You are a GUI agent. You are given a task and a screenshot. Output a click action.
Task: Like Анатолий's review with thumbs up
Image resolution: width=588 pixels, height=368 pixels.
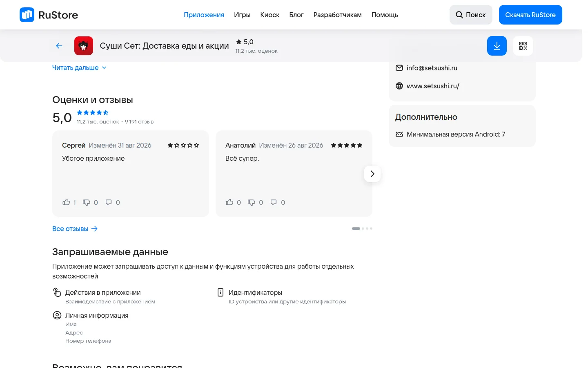[x=229, y=202]
